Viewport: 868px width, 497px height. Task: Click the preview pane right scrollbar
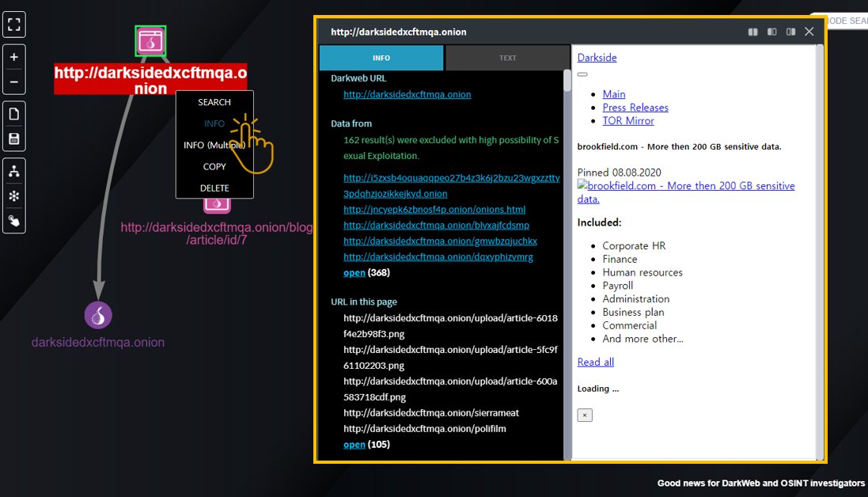820,252
